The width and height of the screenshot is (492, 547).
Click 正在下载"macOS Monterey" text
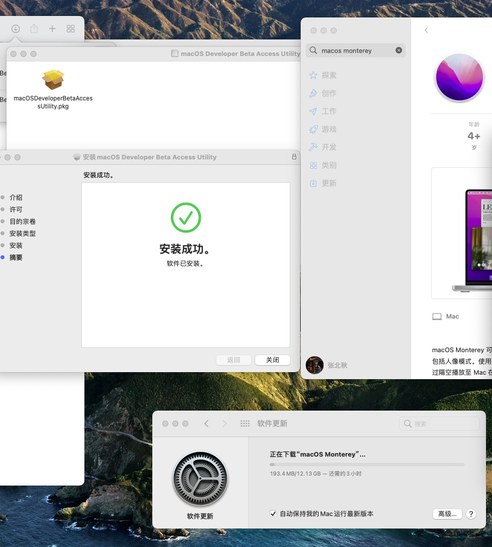pyautogui.click(x=317, y=454)
